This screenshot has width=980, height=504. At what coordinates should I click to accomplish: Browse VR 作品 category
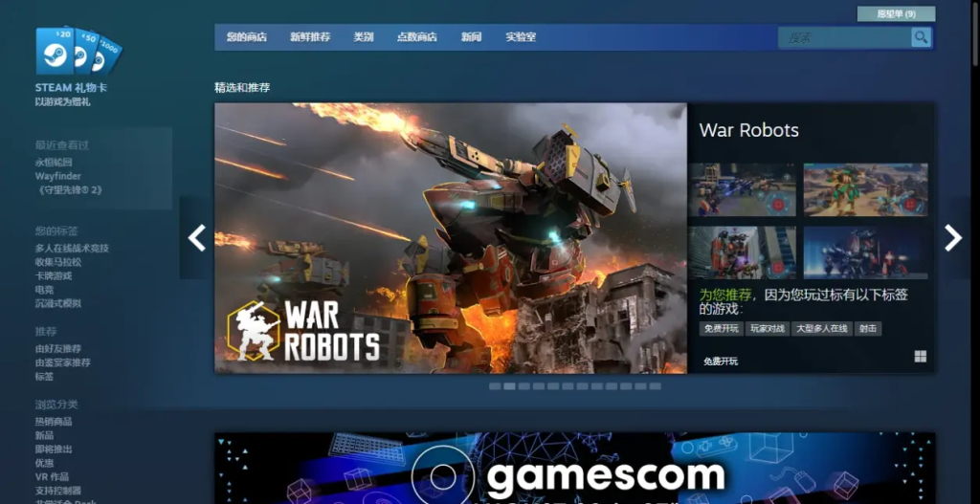tap(52, 477)
